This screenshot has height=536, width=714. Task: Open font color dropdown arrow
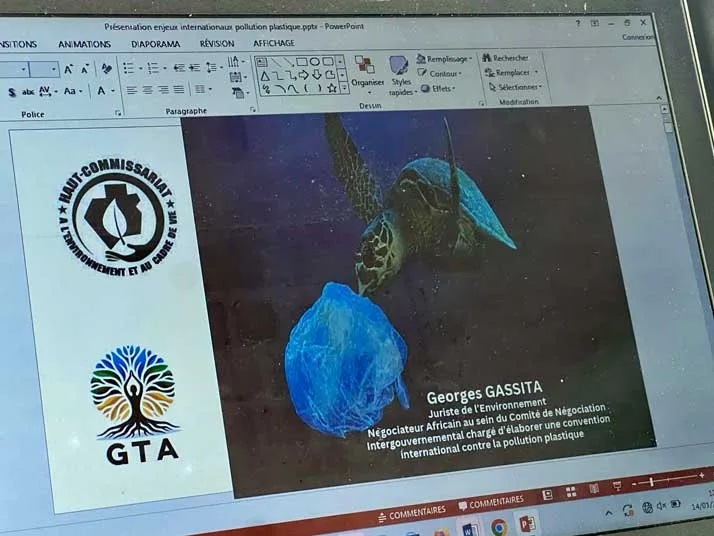(x=112, y=91)
